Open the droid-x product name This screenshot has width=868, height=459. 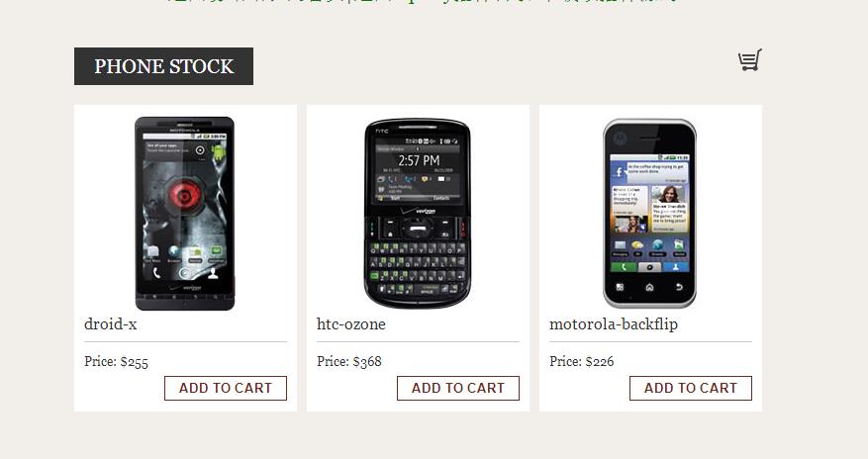[x=111, y=324]
